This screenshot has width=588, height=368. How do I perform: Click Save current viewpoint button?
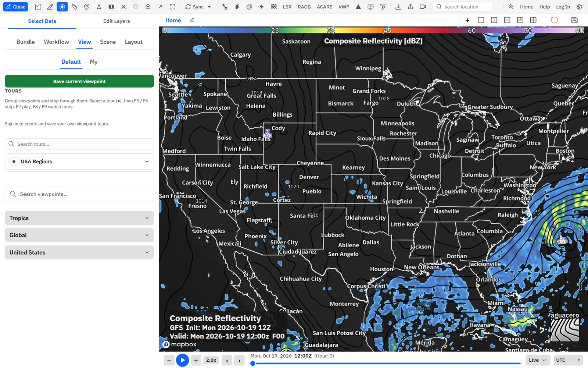(79, 81)
